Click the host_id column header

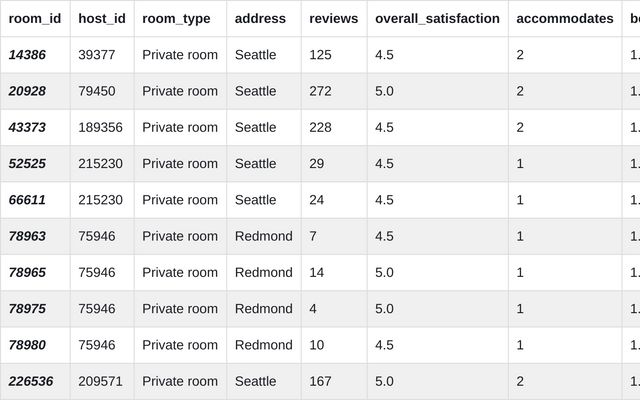click(x=102, y=18)
